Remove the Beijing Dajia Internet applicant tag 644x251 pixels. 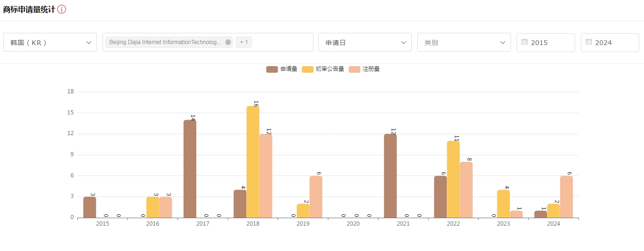(228, 42)
